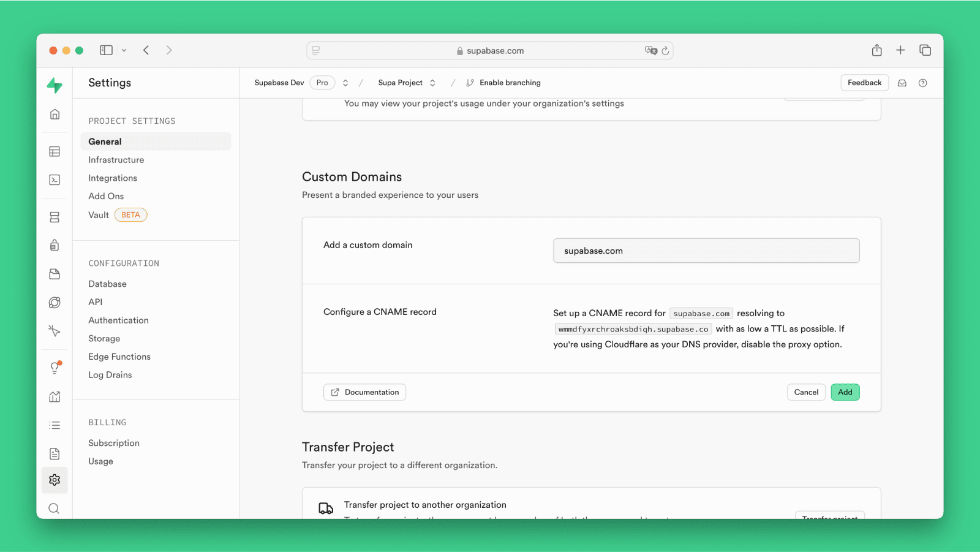
Task: Open the Advisors lightbulb icon
Action: 55,368
